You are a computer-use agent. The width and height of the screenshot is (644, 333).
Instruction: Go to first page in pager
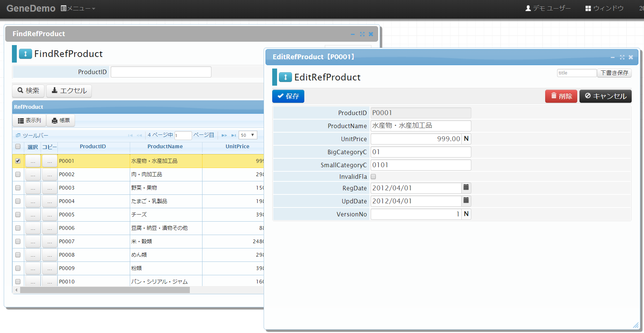tap(130, 135)
